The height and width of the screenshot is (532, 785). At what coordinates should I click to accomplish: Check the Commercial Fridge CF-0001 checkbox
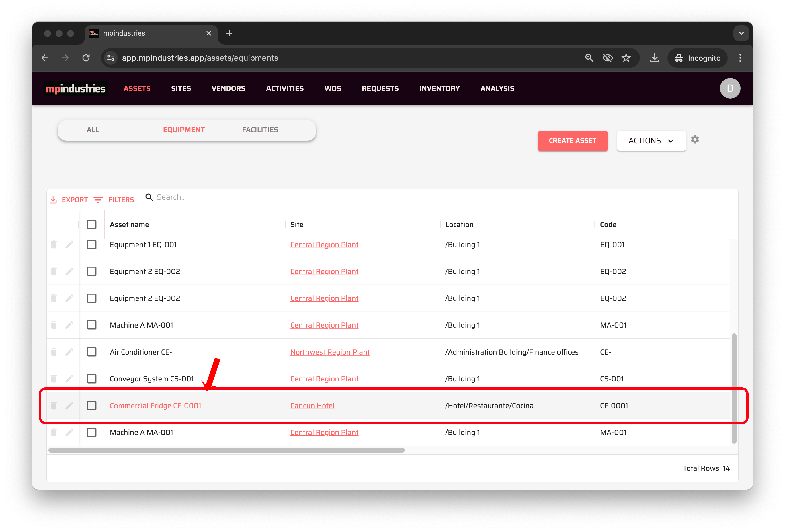91,405
